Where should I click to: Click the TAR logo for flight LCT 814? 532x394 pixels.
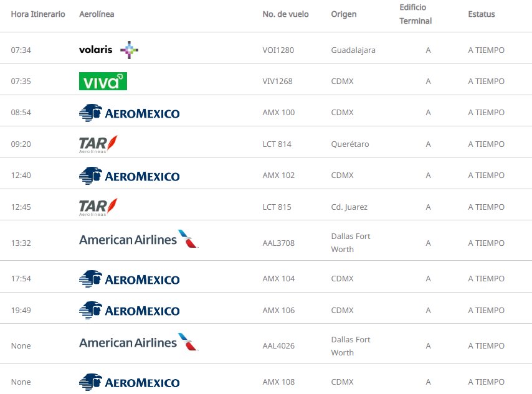pyautogui.click(x=98, y=144)
